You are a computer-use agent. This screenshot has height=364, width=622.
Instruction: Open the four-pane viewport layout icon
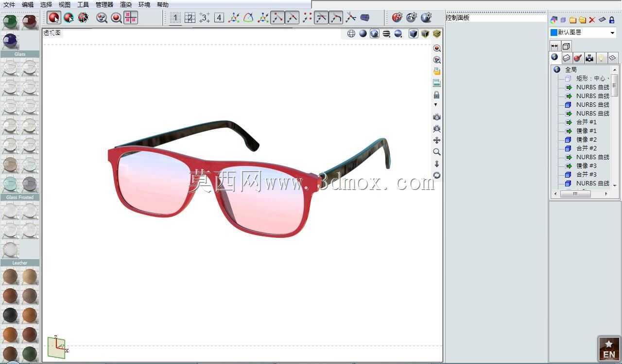click(131, 17)
